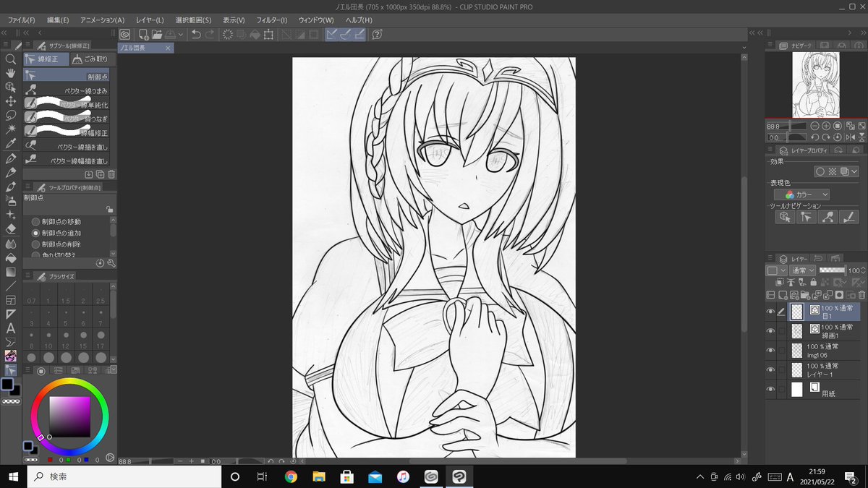Image resolution: width=868 pixels, height=488 pixels.
Task: Open the 編集(E) menu
Action: coord(58,20)
